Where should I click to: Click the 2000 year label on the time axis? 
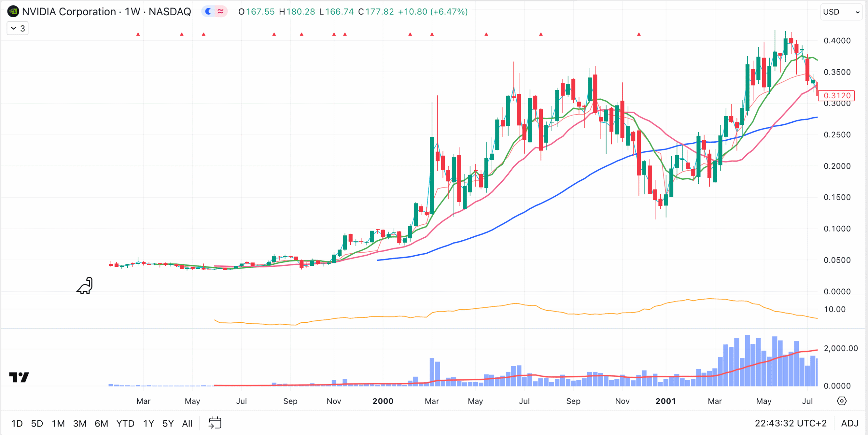coord(383,401)
